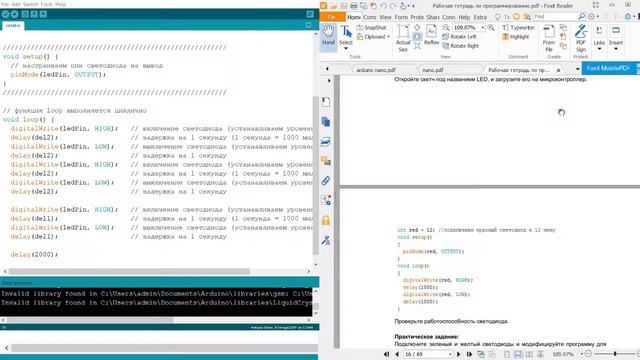Go to next page in Foxit
This screenshot has width=640, height=360.
pyautogui.click(x=458, y=354)
